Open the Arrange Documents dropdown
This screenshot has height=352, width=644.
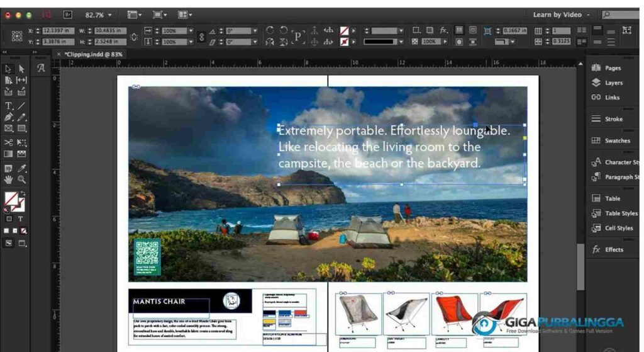pos(185,15)
